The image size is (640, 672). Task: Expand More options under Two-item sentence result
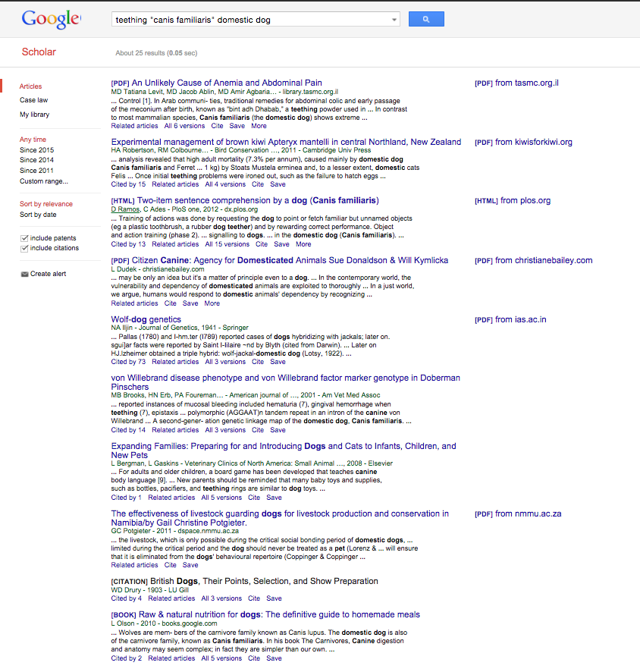(x=303, y=244)
